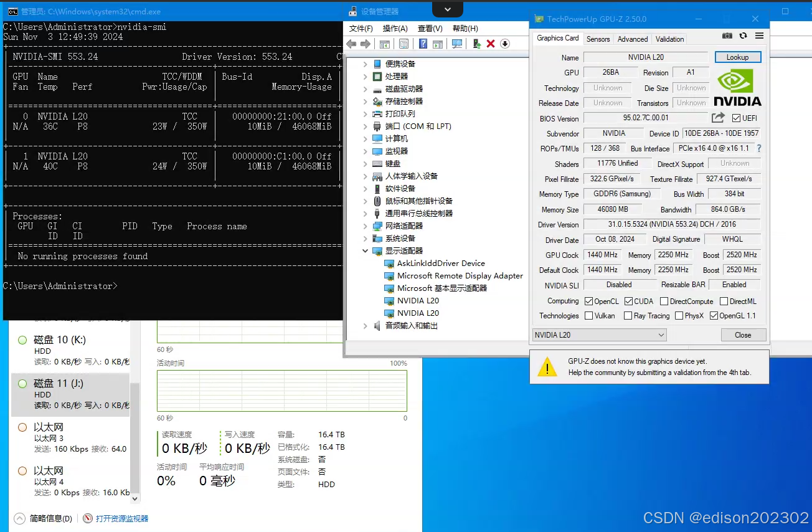Expand the 网络适配器 network adapters node
The width and height of the screenshot is (812, 532).
pos(366,226)
